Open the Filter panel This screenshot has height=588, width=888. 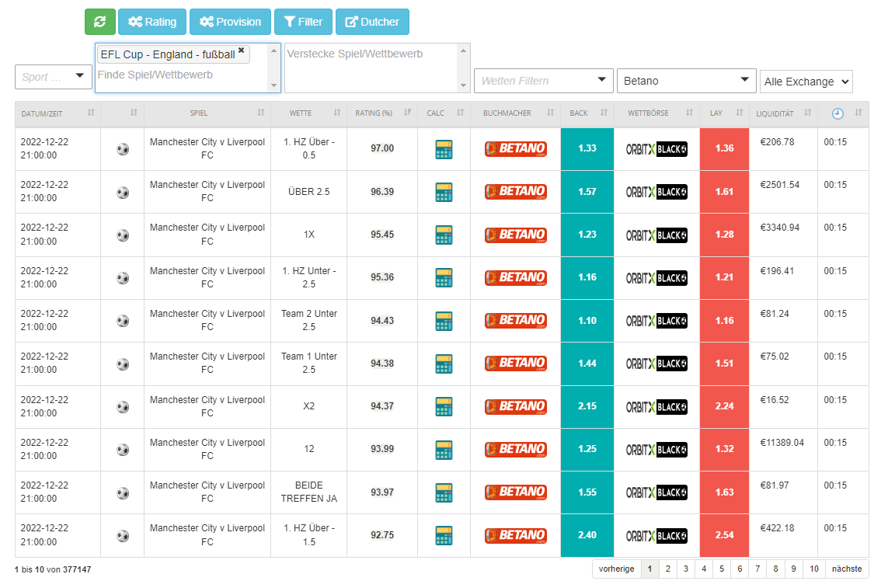[x=303, y=22]
